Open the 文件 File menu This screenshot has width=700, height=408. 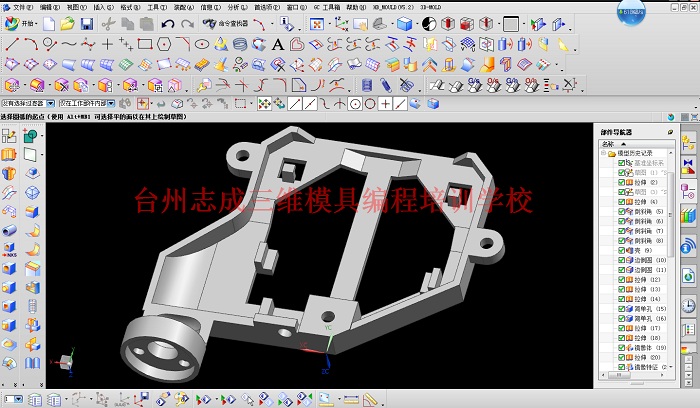pyautogui.click(x=22, y=8)
